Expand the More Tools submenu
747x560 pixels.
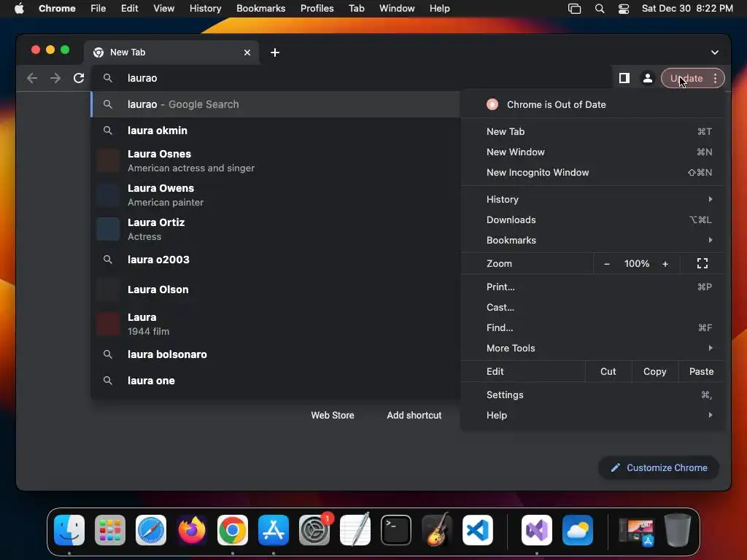coord(592,348)
